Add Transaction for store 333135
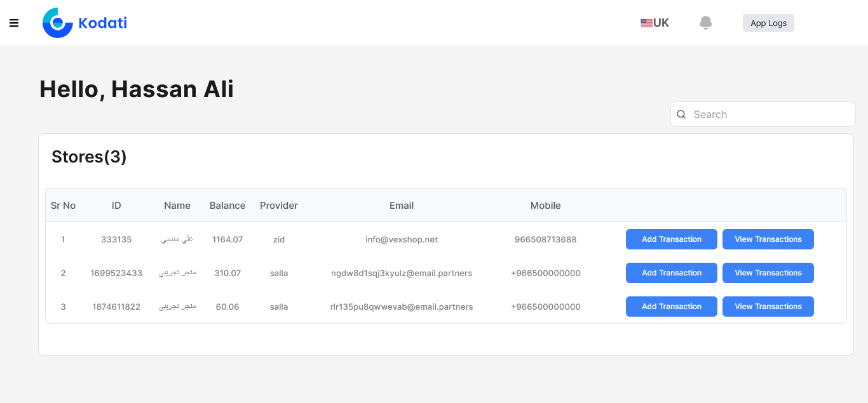This screenshot has height=403, width=868. point(672,239)
